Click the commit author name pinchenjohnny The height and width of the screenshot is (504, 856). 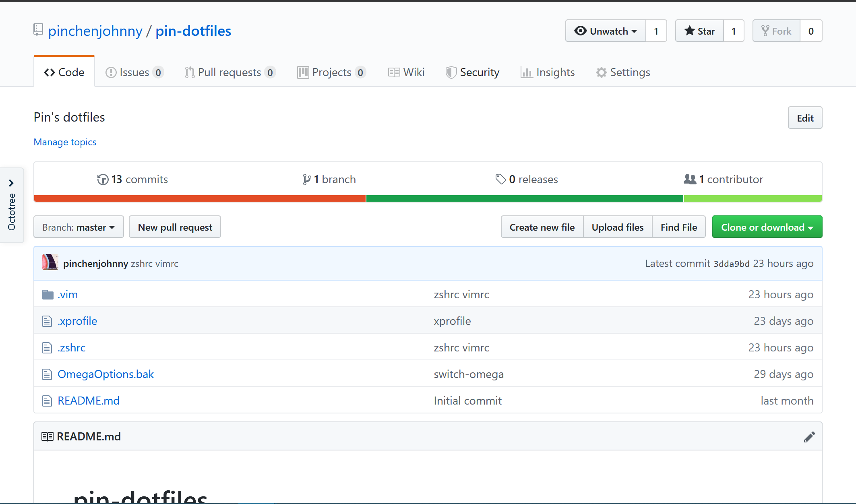[96, 264]
